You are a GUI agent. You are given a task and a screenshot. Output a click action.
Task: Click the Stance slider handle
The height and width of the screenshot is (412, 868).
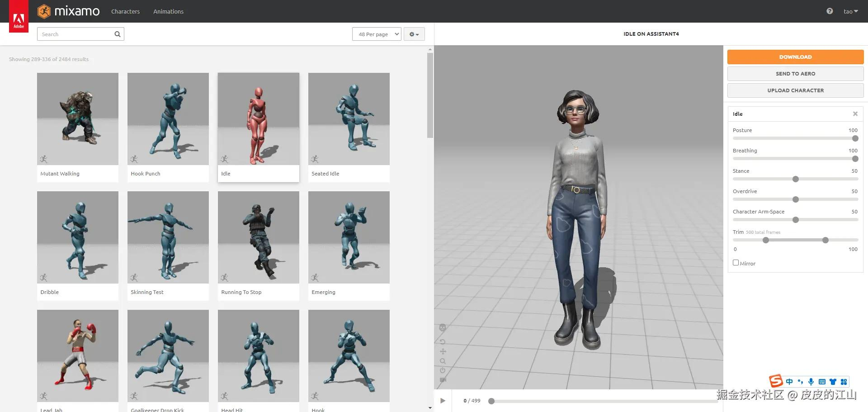[796, 179]
